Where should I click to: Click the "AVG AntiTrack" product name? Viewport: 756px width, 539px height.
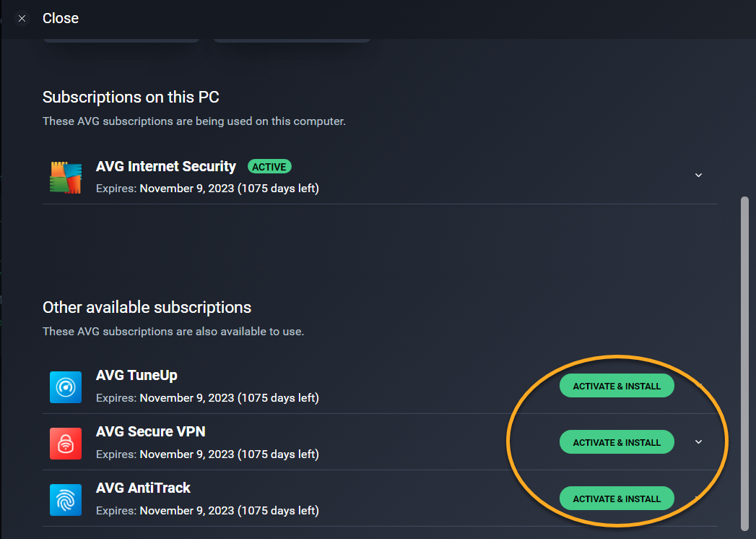(x=143, y=488)
